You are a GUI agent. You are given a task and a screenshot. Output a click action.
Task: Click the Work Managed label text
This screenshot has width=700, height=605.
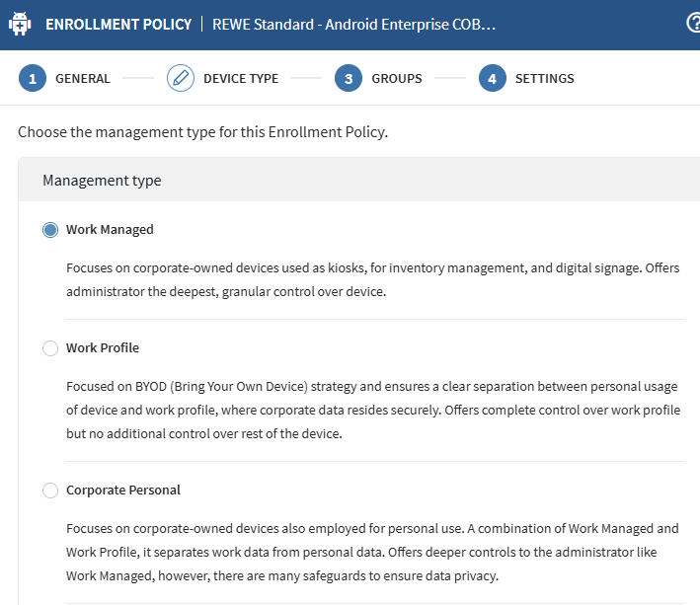(110, 230)
